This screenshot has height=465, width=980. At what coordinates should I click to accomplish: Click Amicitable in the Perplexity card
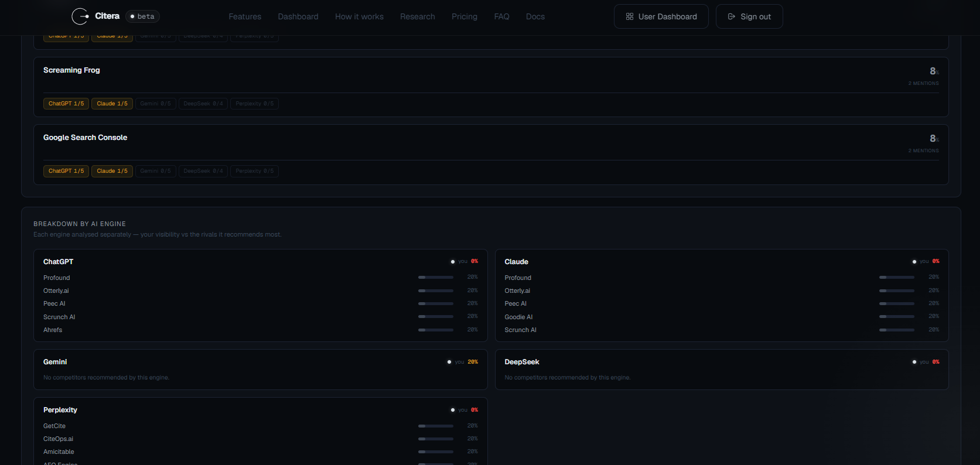coord(59,452)
